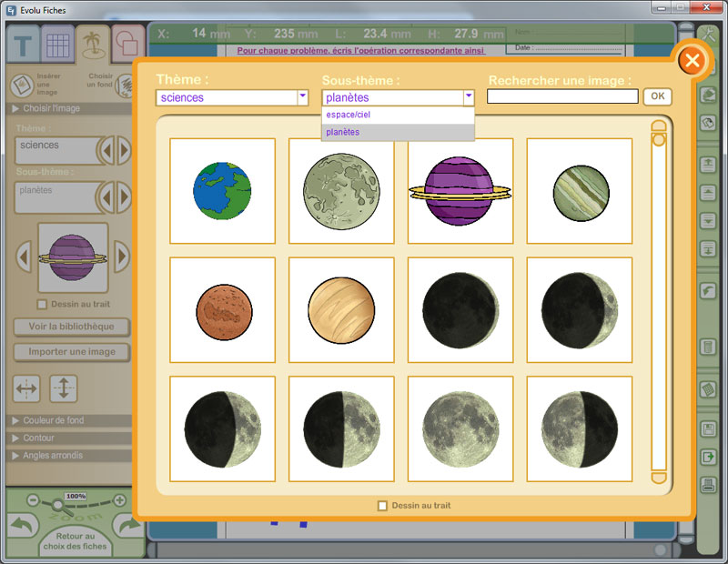Toggle Dessin au trait in left panel

pos(42,304)
